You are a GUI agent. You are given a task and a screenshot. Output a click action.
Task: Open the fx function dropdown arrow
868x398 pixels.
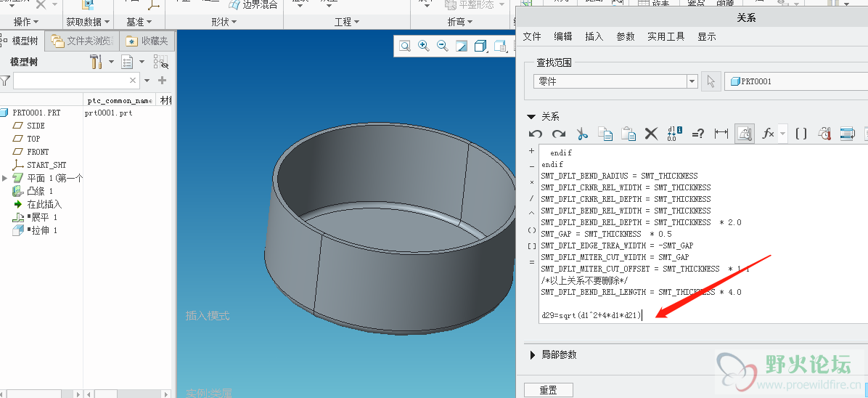coord(782,134)
